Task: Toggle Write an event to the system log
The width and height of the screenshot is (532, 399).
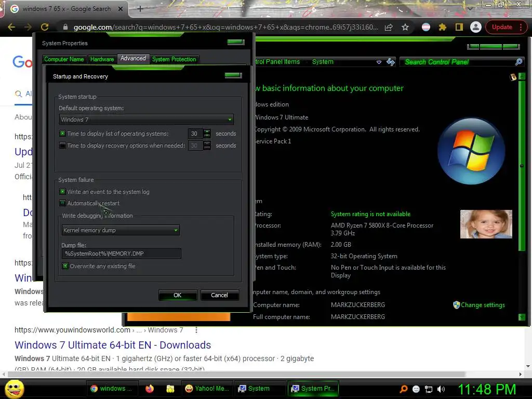Action: pyautogui.click(x=62, y=191)
